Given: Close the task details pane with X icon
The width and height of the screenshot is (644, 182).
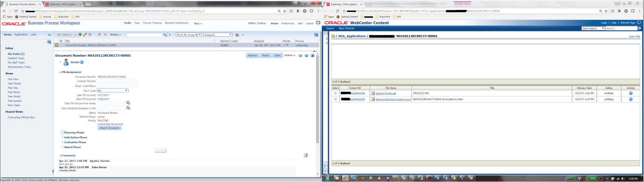Looking at the screenshot, I should pos(313,56).
